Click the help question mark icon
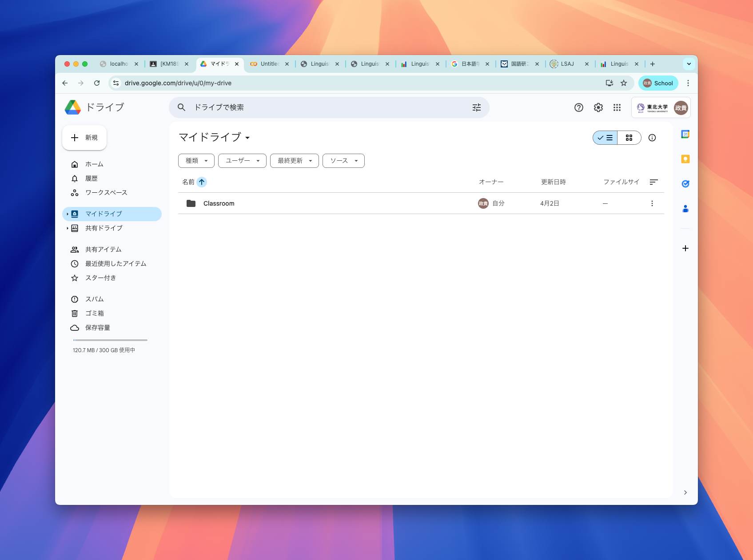This screenshot has width=753, height=560. point(578,107)
